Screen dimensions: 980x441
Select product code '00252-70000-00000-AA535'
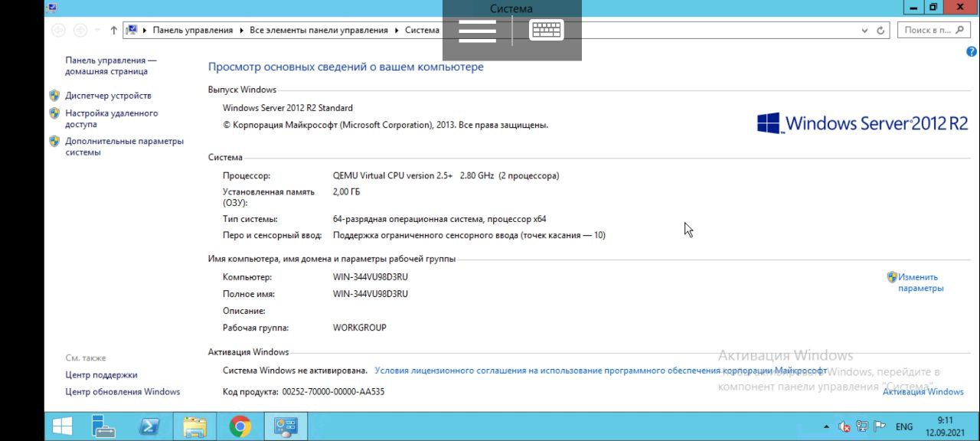pos(333,392)
